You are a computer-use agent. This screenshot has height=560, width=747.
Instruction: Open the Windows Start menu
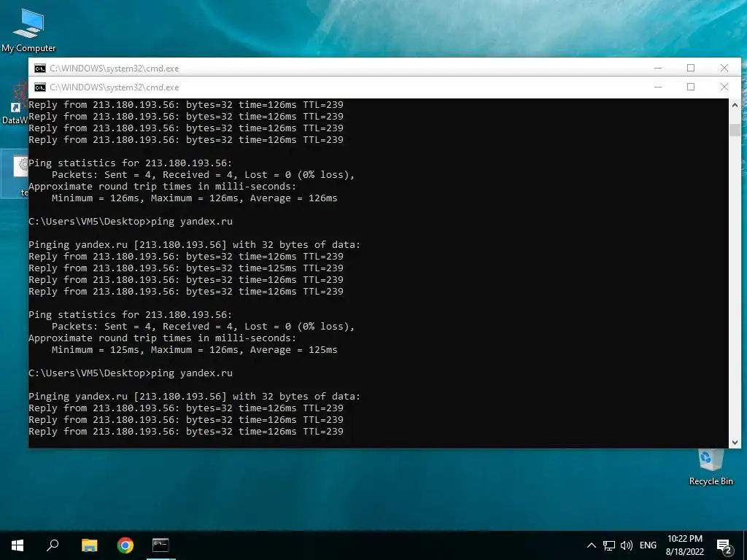18,545
